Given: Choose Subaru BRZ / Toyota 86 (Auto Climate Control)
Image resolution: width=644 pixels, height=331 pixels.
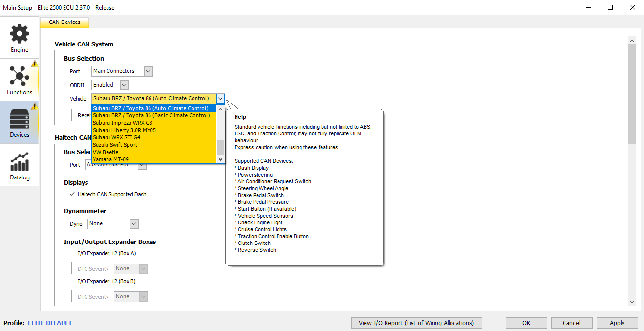Looking at the screenshot, I should point(154,108).
